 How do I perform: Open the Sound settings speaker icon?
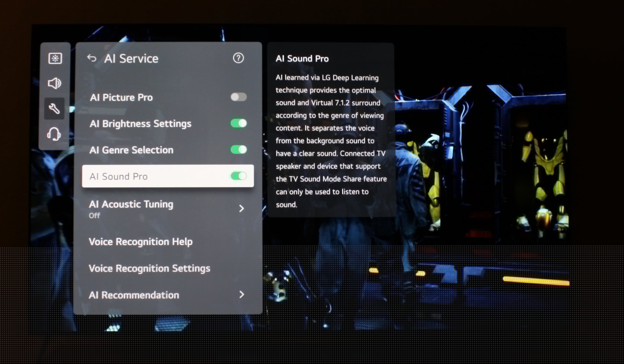55,83
